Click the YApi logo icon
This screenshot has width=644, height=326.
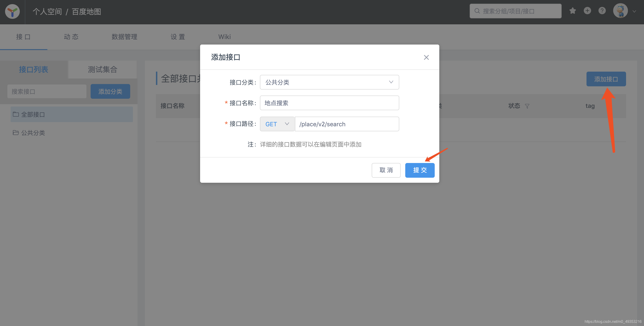[12, 11]
